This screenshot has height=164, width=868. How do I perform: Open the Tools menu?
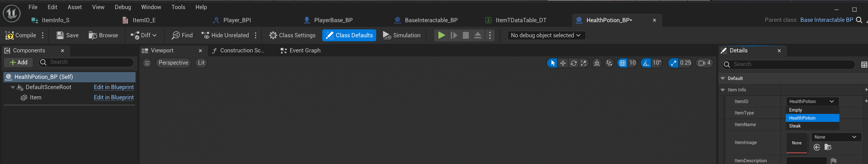(178, 7)
